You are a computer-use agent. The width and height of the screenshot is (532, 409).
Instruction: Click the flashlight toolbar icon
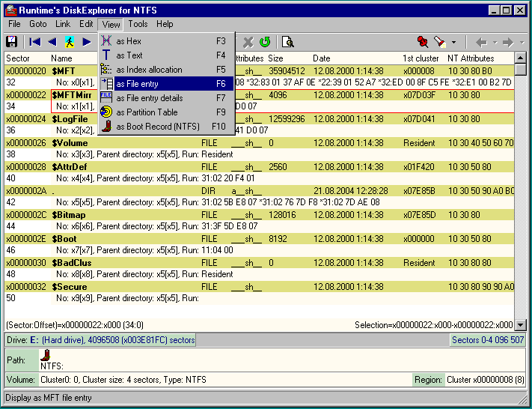(440, 42)
